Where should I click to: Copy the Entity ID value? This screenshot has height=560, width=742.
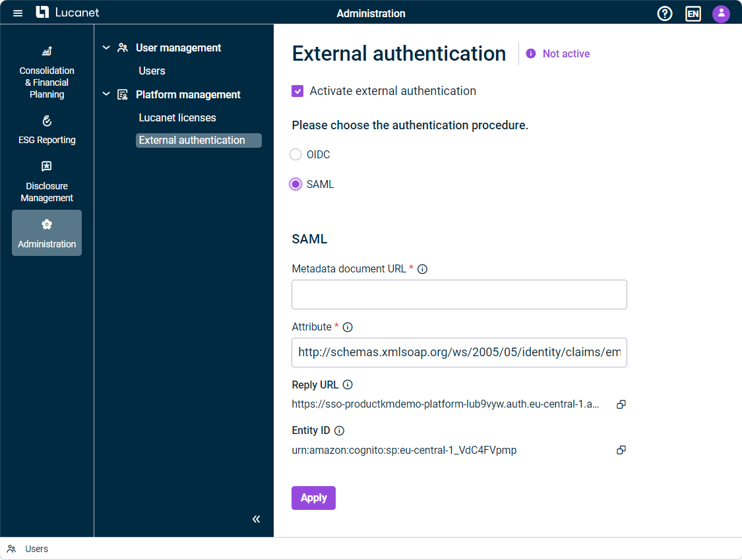click(x=621, y=449)
